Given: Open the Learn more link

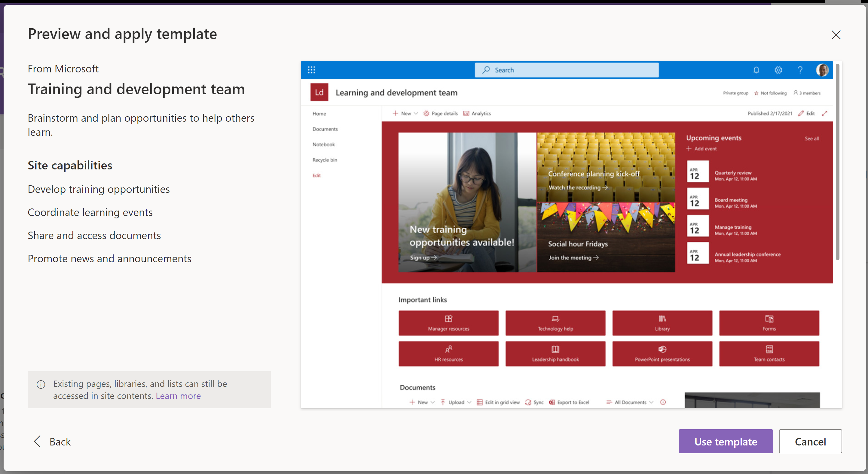Looking at the screenshot, I should [x=178, y=396].
